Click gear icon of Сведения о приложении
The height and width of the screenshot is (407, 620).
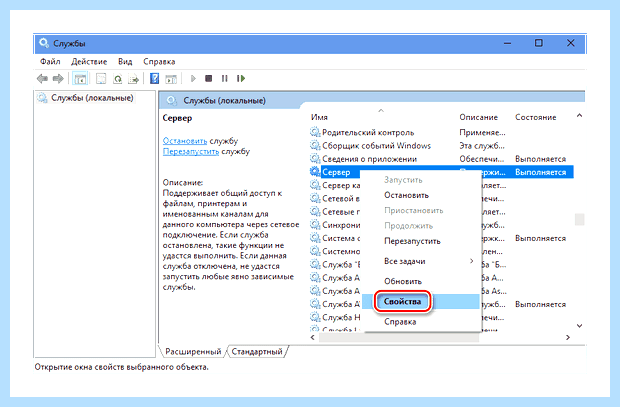315,159
